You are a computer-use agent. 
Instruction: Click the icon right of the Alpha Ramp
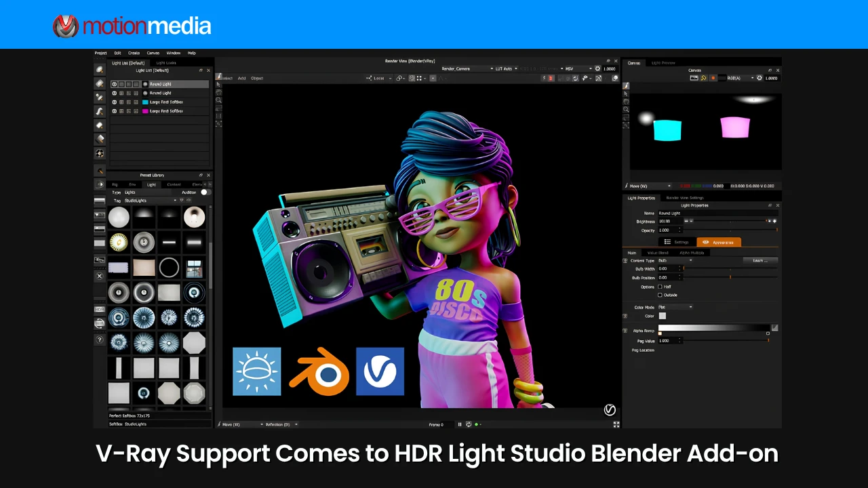774,328
